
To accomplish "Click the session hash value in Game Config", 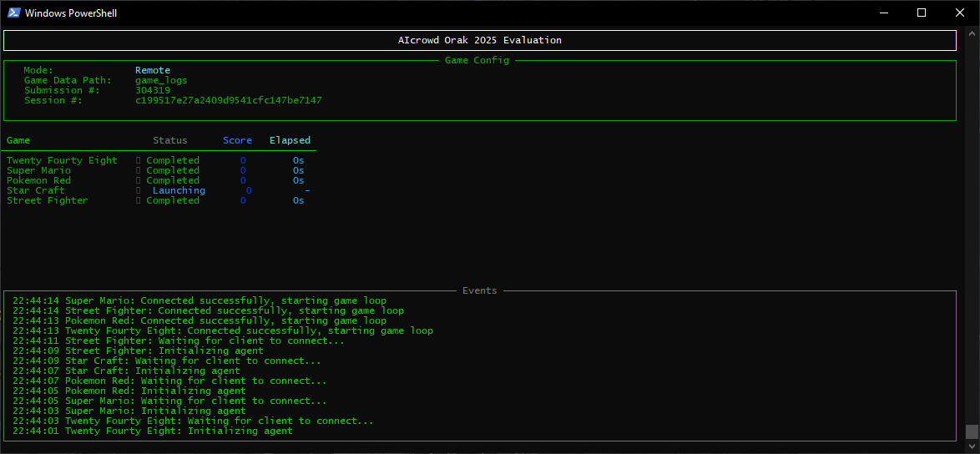I will [x=228, y=100].
